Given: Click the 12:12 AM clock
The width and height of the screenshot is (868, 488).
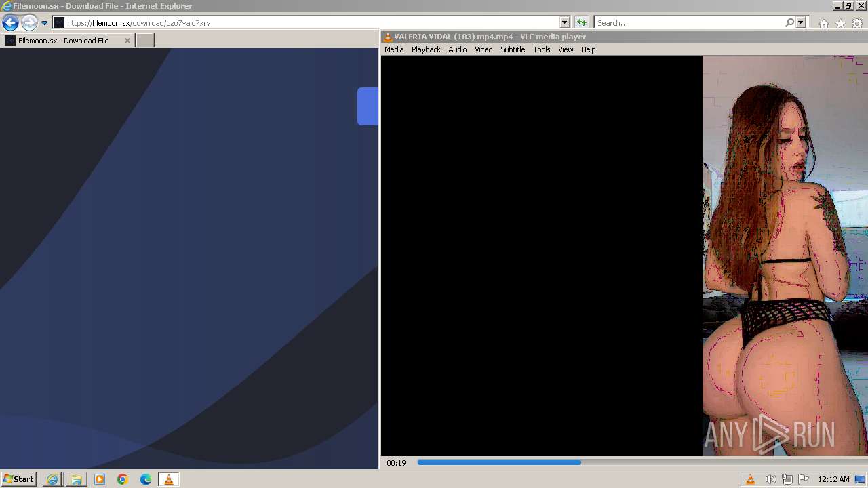Looking at the screenshot, I should pyautogui.click(x=833, y=479).
